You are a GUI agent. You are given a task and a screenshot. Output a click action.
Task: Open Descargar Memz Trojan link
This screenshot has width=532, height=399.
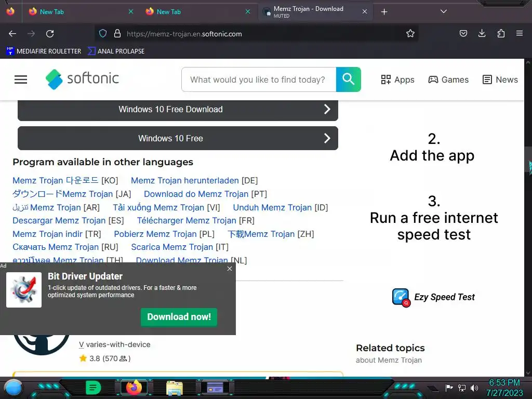59,220
